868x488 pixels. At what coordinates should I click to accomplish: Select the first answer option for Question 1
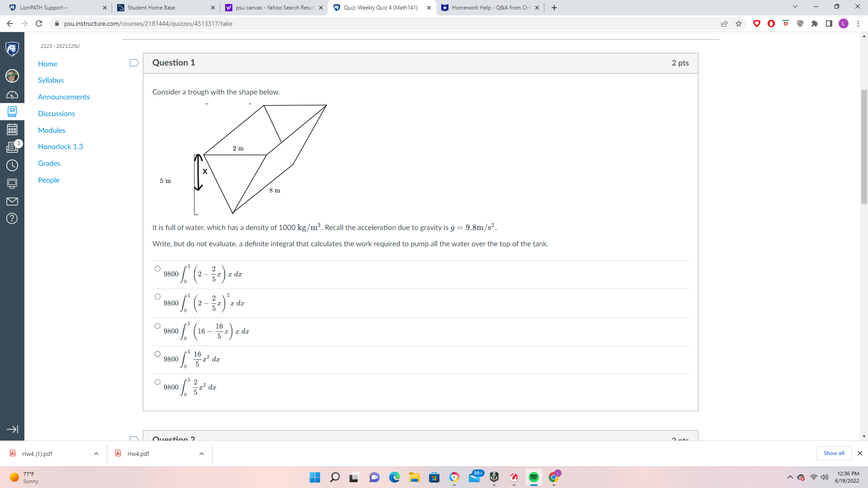157,268
